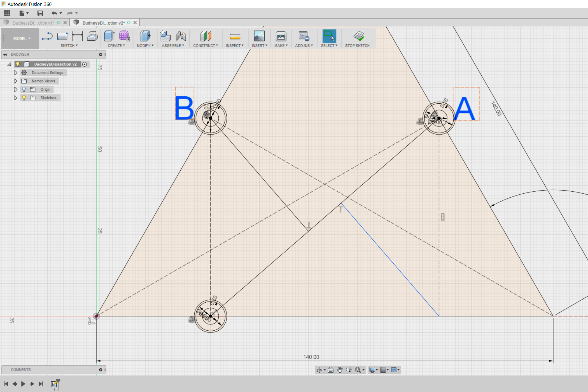Click the Insert image icon
The width and height of the screenshot is (588, 392).
(259, 36)
